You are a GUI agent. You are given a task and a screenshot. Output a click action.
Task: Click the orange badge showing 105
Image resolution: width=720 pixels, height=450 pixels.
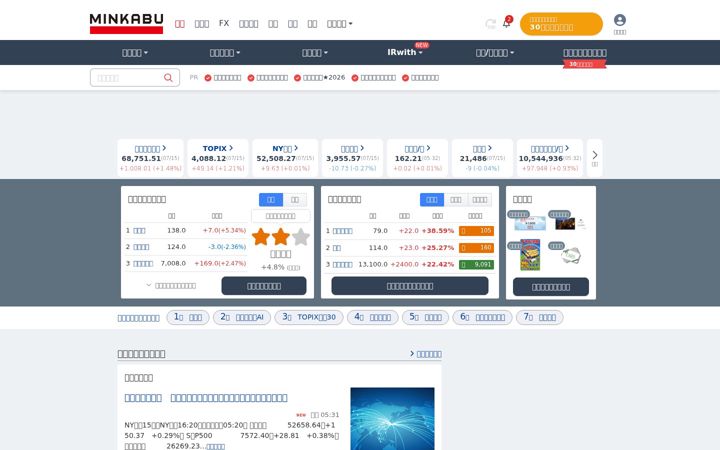(x=476, y=231)
